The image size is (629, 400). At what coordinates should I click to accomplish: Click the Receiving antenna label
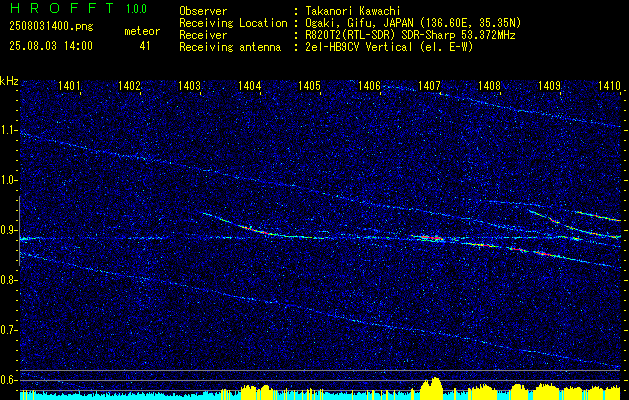pyautogui.click(x=230, y=47)
